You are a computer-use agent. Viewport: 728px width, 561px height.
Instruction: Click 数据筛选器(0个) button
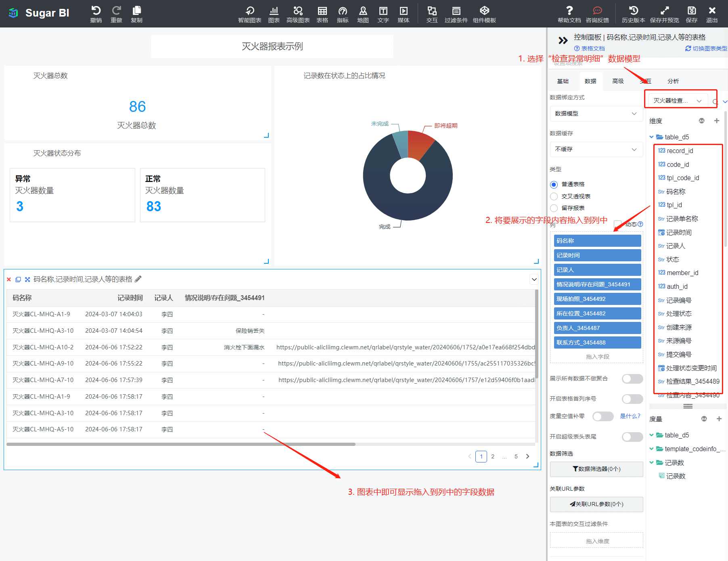coord(596,469)
